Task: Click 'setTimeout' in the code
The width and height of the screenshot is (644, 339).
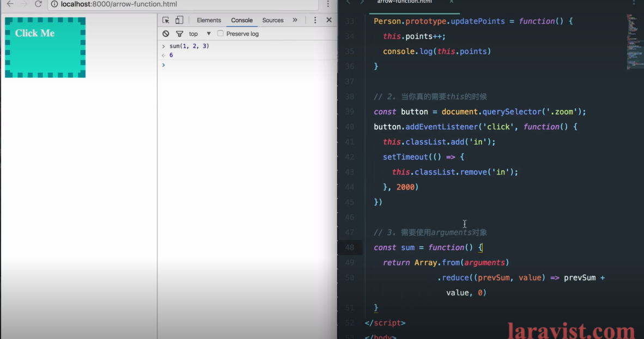Action: (405, 157)
